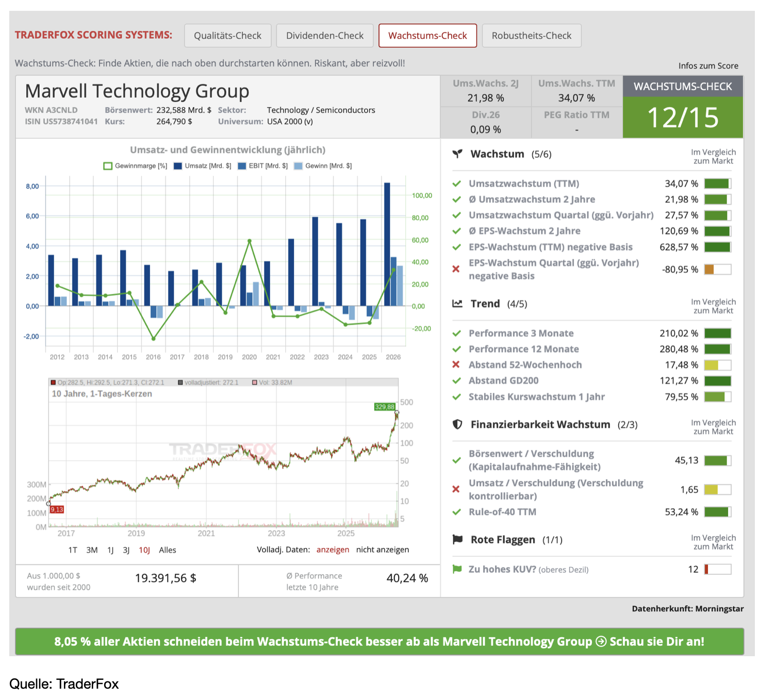The height and width of the screenshot is (700, 759).
Task: Open the Robustheits-Check tab
Action: (532, 36)
